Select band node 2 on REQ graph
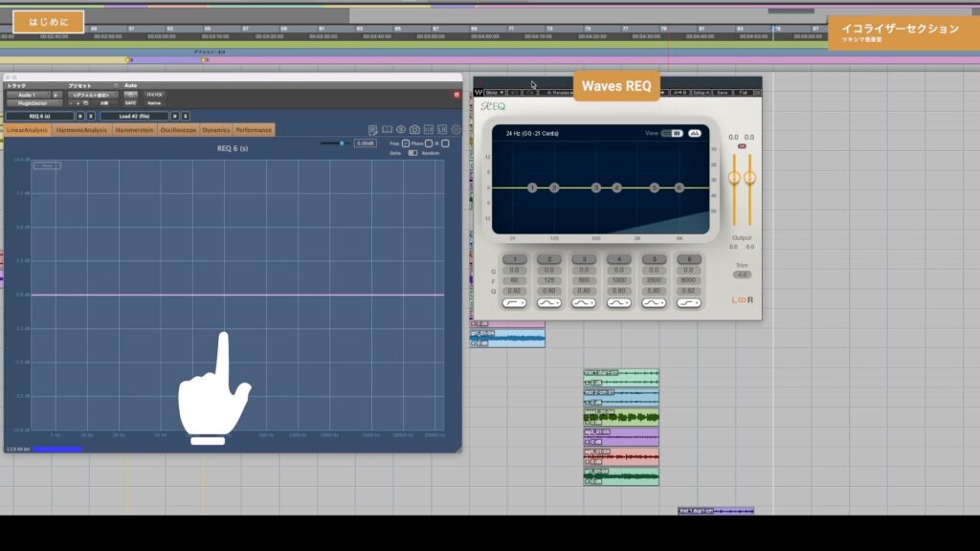The width and height of the screenshot is (980, 551). coord(554,187)
